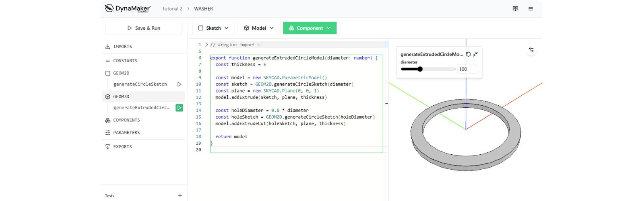Viewport: 644px width, 201px height.
Task: Open the documentation book icon
Action: tap(515, 8)
